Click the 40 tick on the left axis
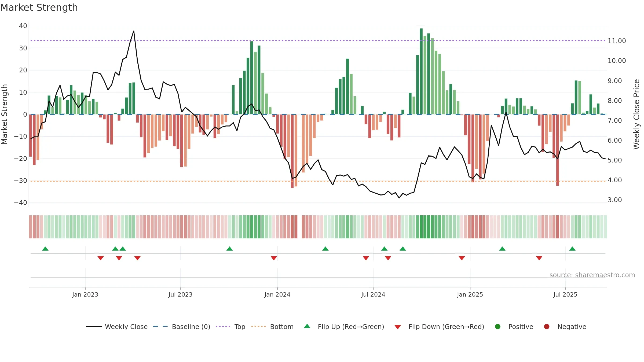This screenshot has height=362, width=644. [23, 26]
